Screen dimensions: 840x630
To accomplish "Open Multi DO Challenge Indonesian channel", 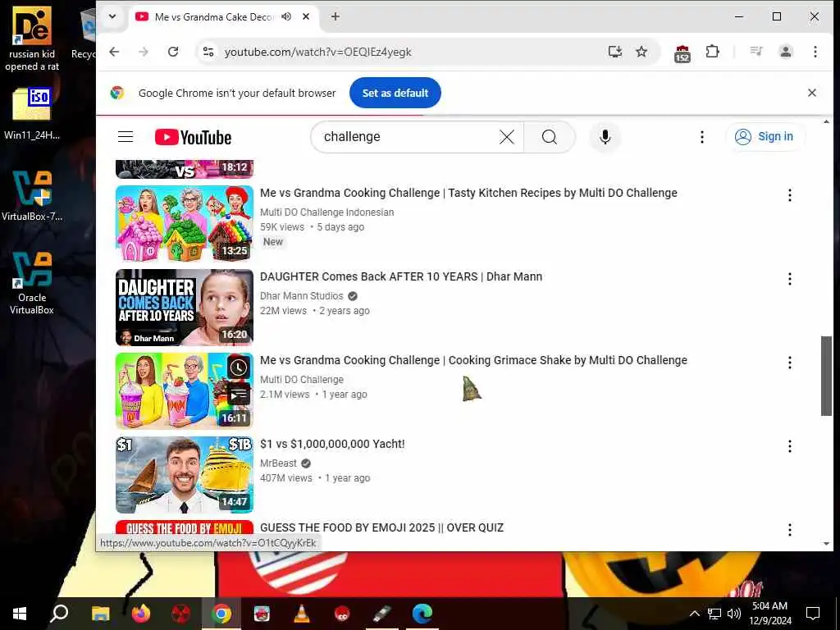I will [326, 212].
